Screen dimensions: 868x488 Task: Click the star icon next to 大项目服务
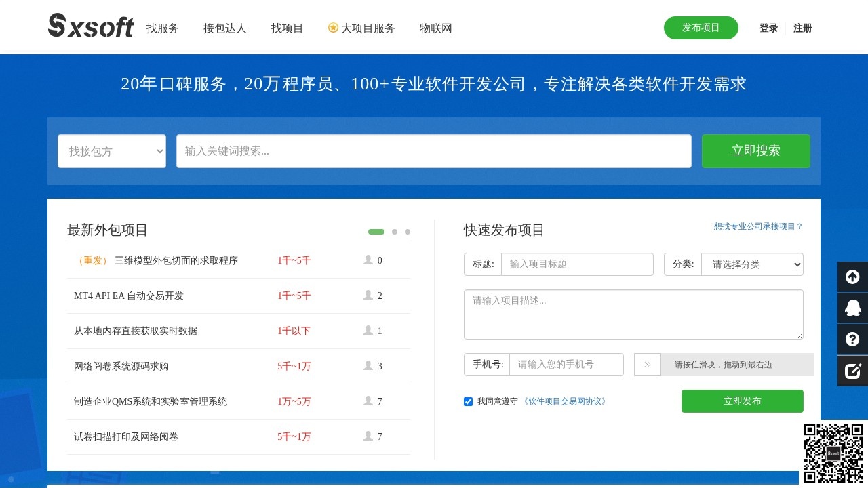(x=333, y=28)
